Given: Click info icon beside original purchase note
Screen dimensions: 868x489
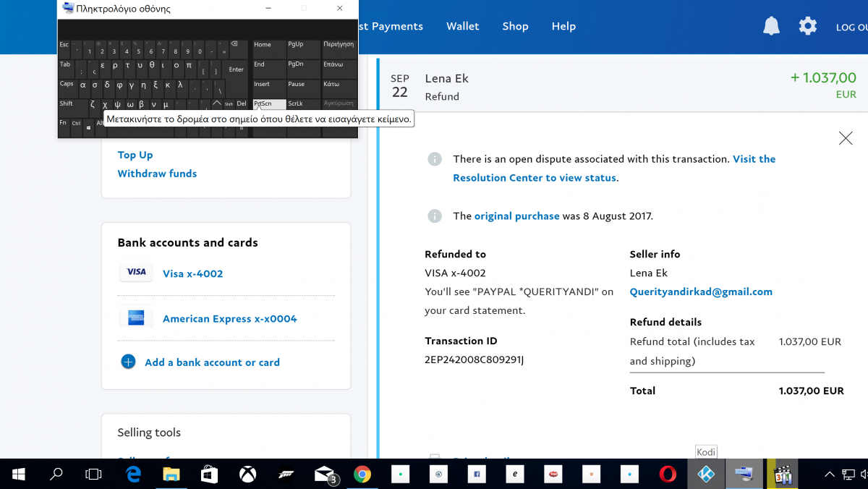Looking at the screenshot, I should point(435,216).
